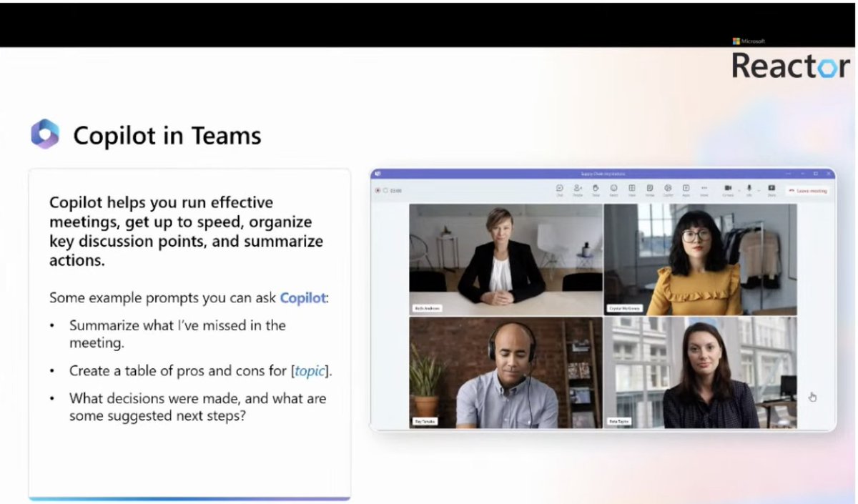Screen dimensions: 858x504
Task: Maximize the Teams meeting window
Action: 816,173
